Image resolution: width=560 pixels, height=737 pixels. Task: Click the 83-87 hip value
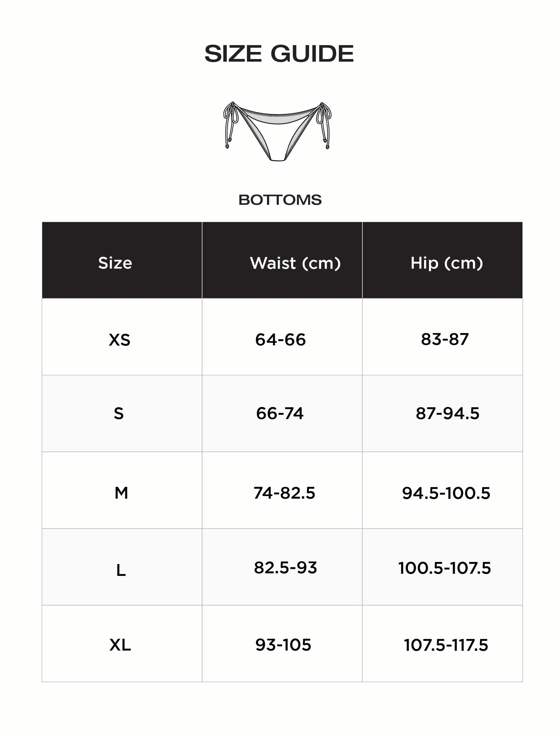point(445,339)
